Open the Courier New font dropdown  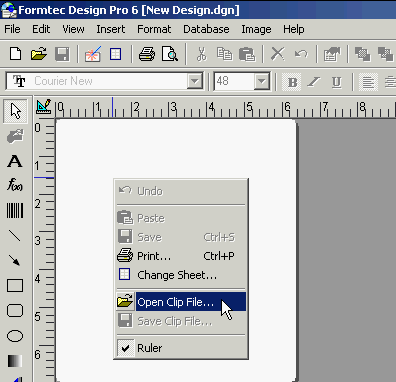tap(195, 81)
